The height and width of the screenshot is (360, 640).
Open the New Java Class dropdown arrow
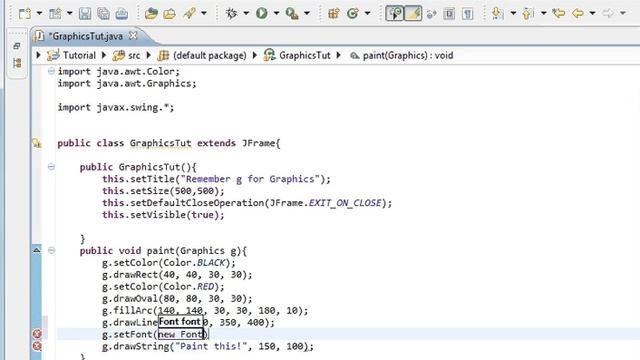click(367, 13)
